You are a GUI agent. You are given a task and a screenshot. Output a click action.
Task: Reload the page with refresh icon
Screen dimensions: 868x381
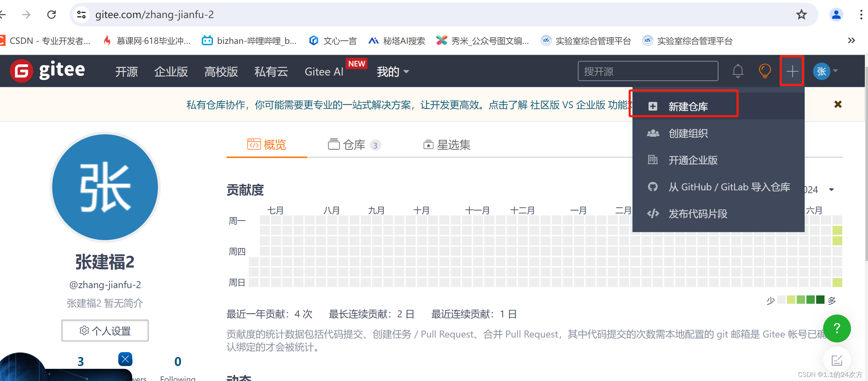(x=51, y=15)
